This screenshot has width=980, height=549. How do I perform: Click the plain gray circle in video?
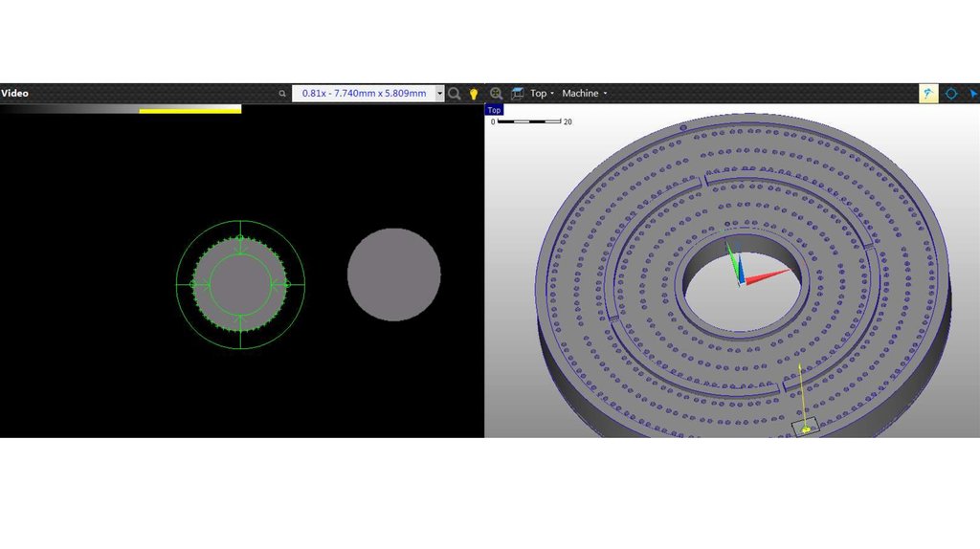pyautogui.click(x=393, y=274)
